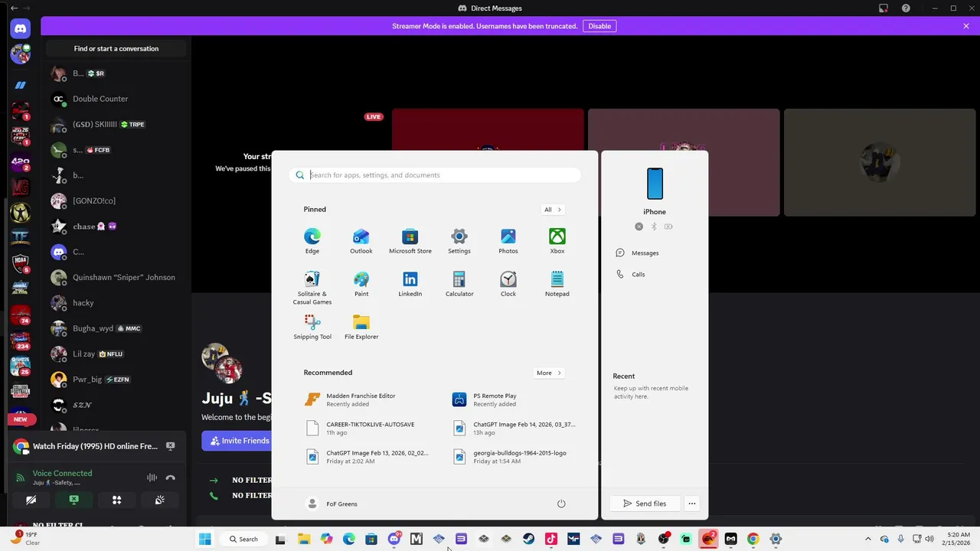Image resolution: width=980 pixels, height=551 pixels.
Task: Open TikTok from the taskbar
Action: click(x=550, y=539)
